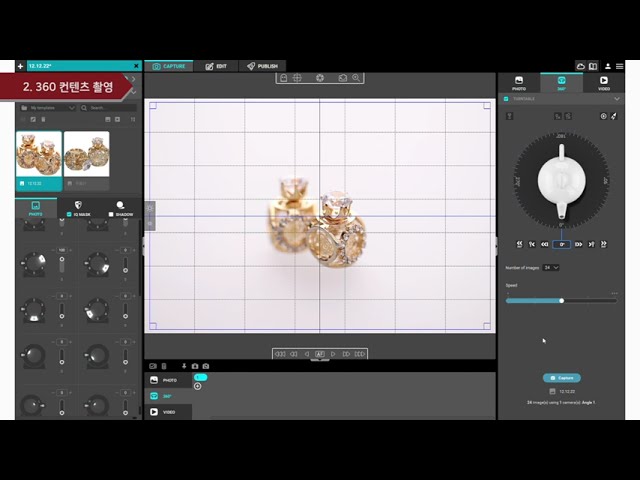Click the teapot turntable dial

coord(562,180)
